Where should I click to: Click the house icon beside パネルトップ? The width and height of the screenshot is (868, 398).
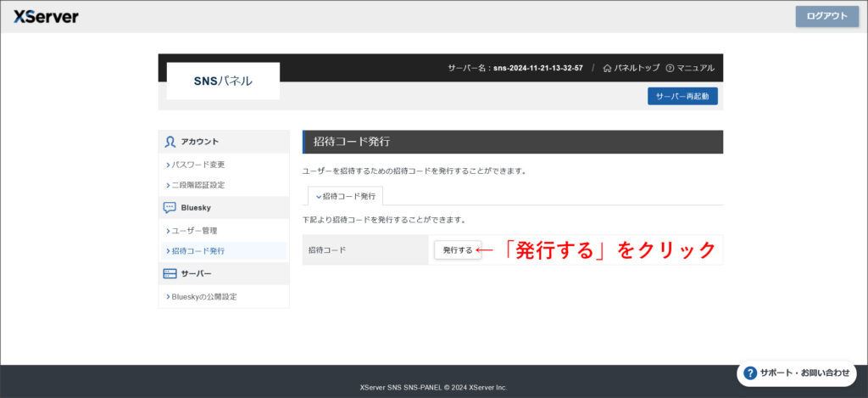coord(607,68)
